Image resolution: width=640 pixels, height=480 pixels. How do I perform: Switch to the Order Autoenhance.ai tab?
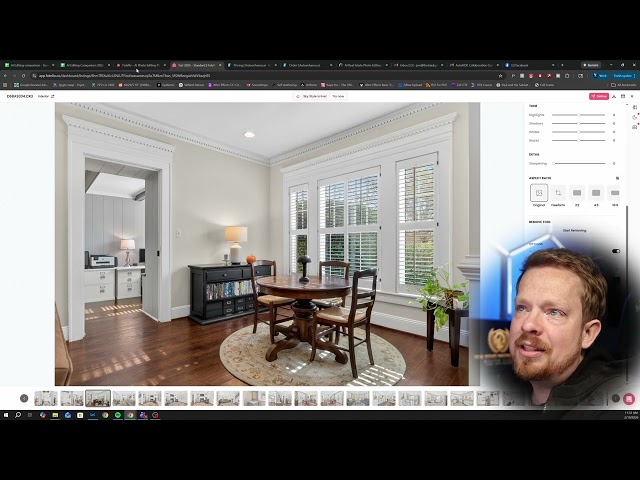coord(307,65)
